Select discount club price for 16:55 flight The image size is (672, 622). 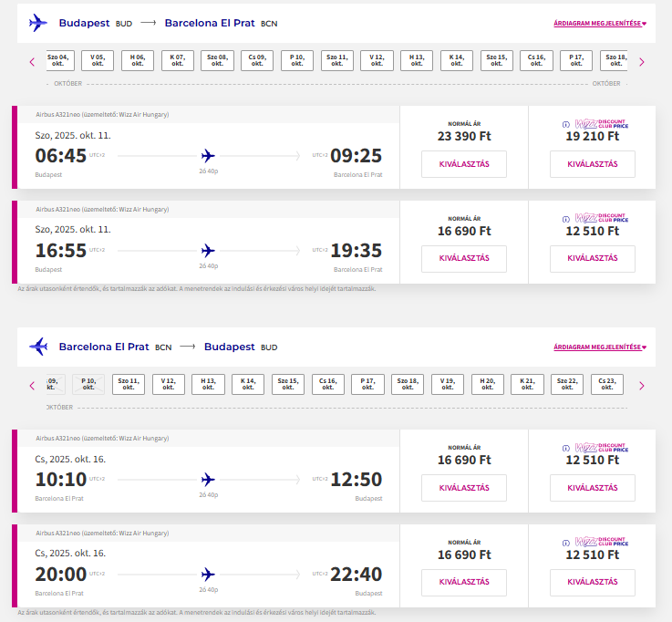[x=593, y=258]
